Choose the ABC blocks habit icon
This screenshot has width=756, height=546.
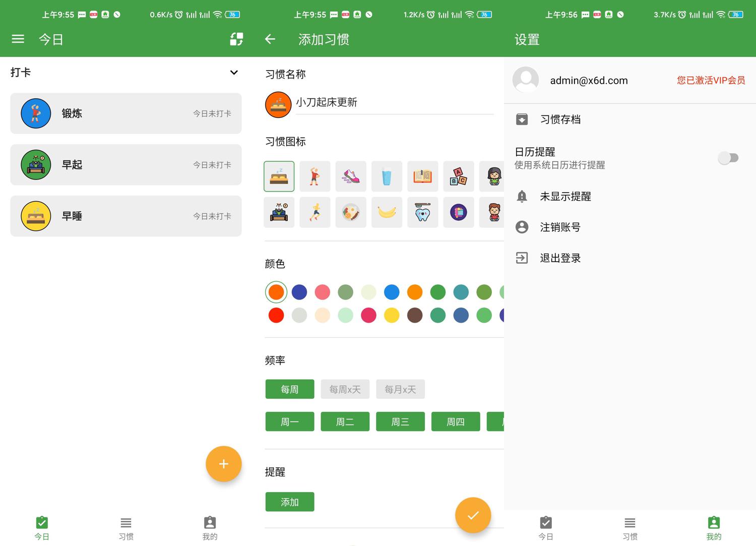click(x=458, y=176)
